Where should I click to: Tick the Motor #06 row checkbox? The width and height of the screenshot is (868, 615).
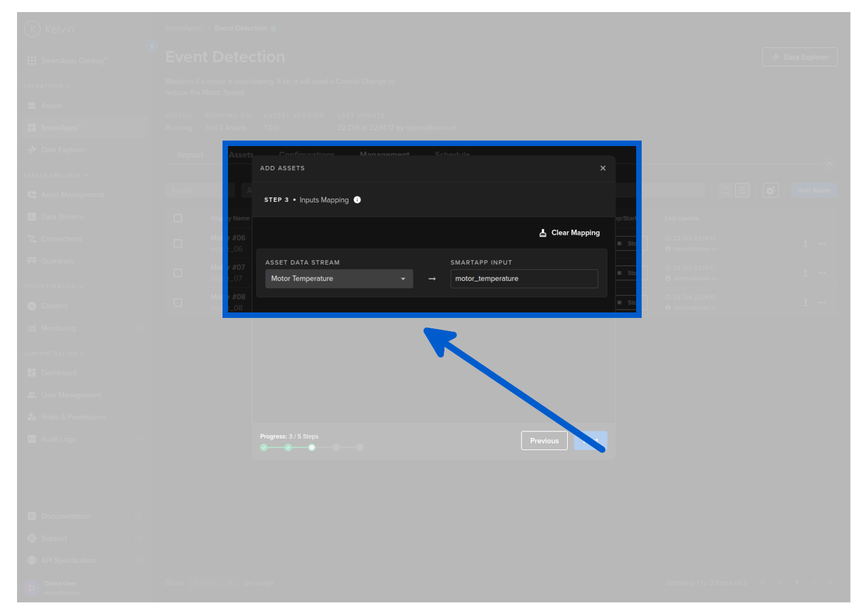click(178, 243)
